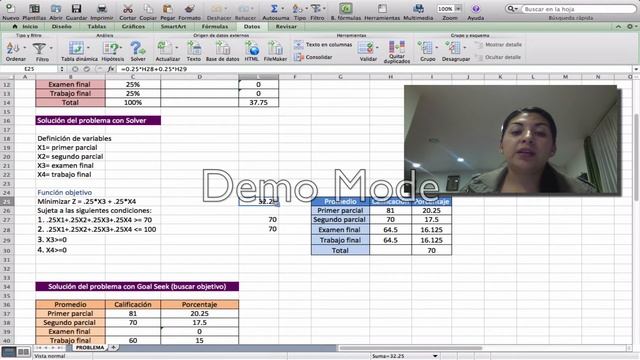
Task: Click the horizontal scrollbar at bottom
Action: [410, 348]
